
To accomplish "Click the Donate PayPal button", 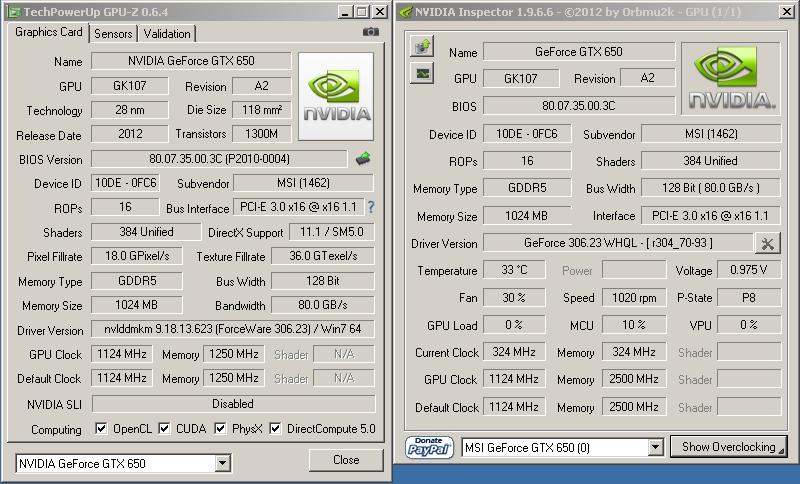I will click(430, 446).
